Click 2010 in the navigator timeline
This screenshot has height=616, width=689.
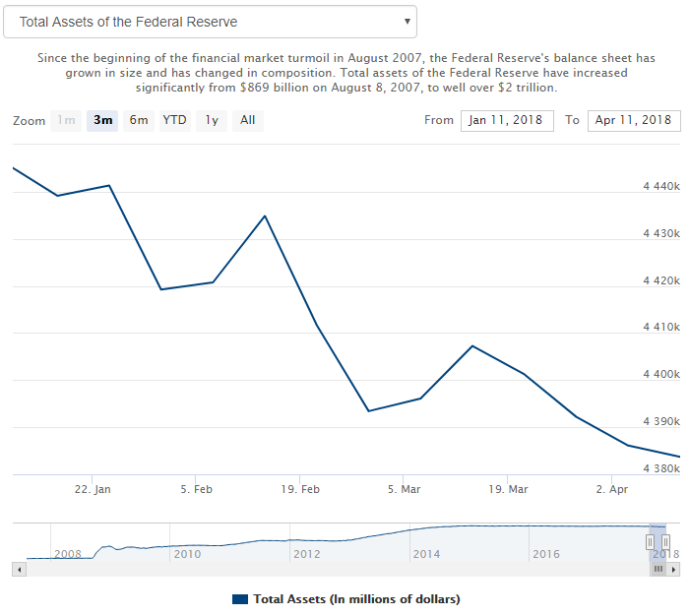pos(187,554)
